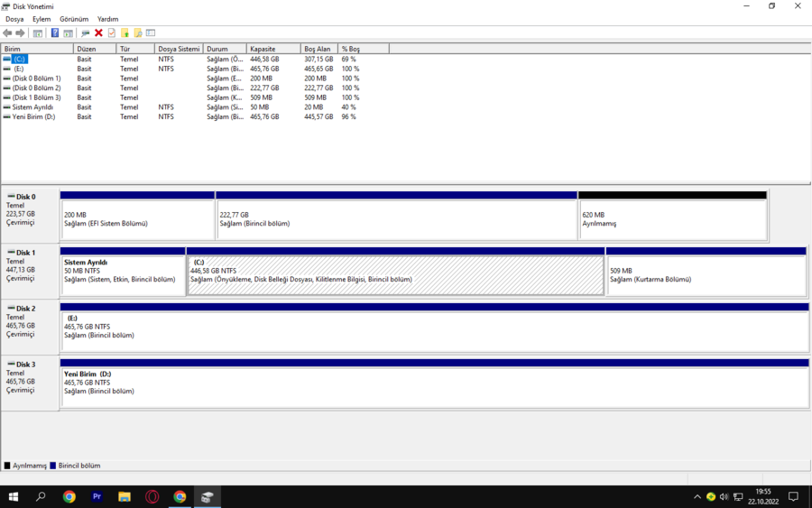Screen dimensions: 812x508
Task: Sort by the Tür column header
Action: click(135, 49)
